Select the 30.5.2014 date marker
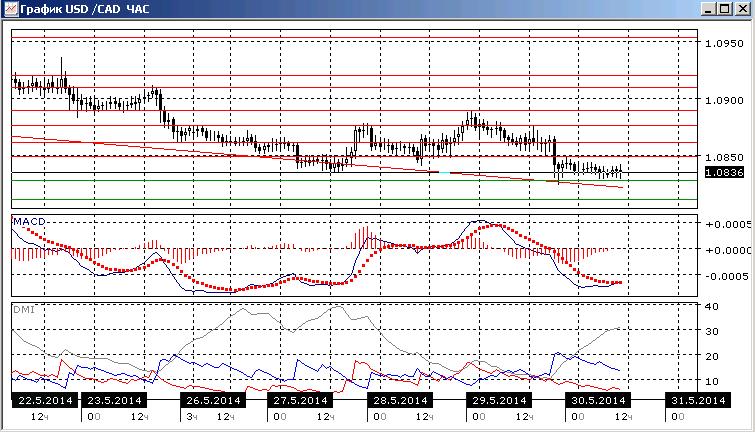 click(x=598, y=400)
